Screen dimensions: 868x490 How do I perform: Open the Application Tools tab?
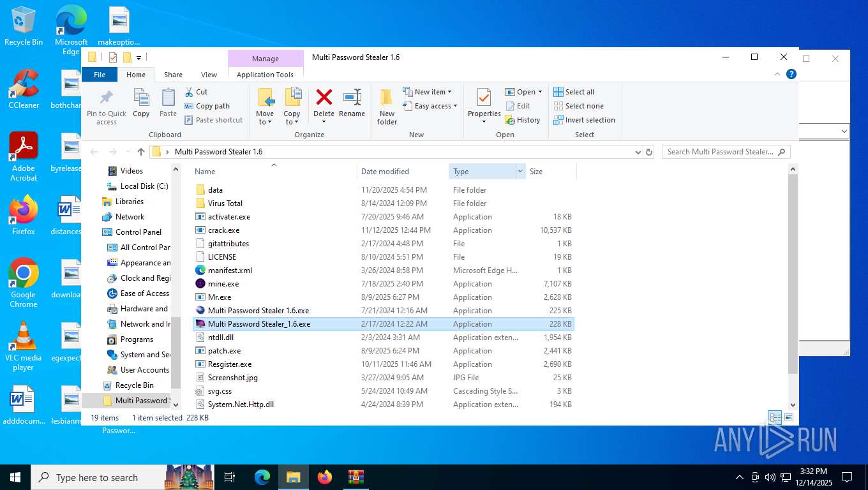[x=265, y=75]
